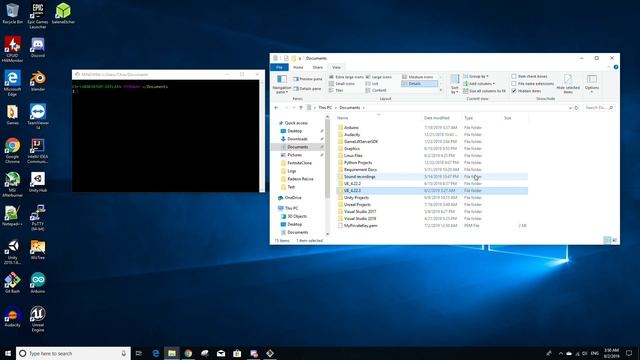640x360 pixels.
Task: Switch to the Share ribbon tab
Action: pos(318,67)
